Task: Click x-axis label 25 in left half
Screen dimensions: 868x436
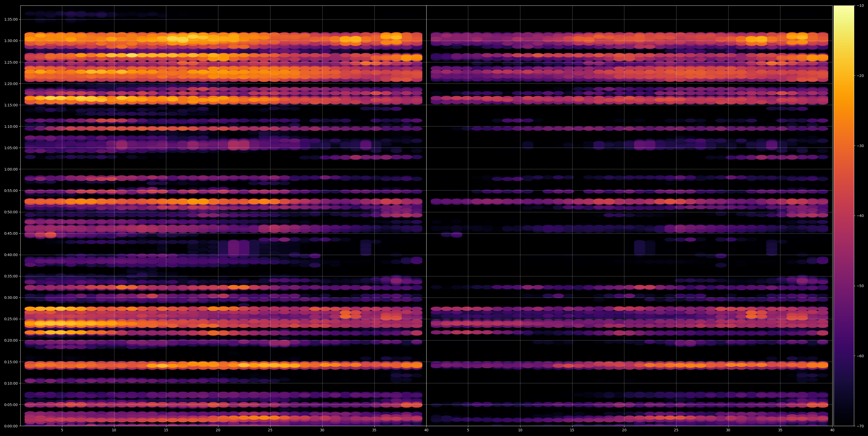Action: pos(270,430)
